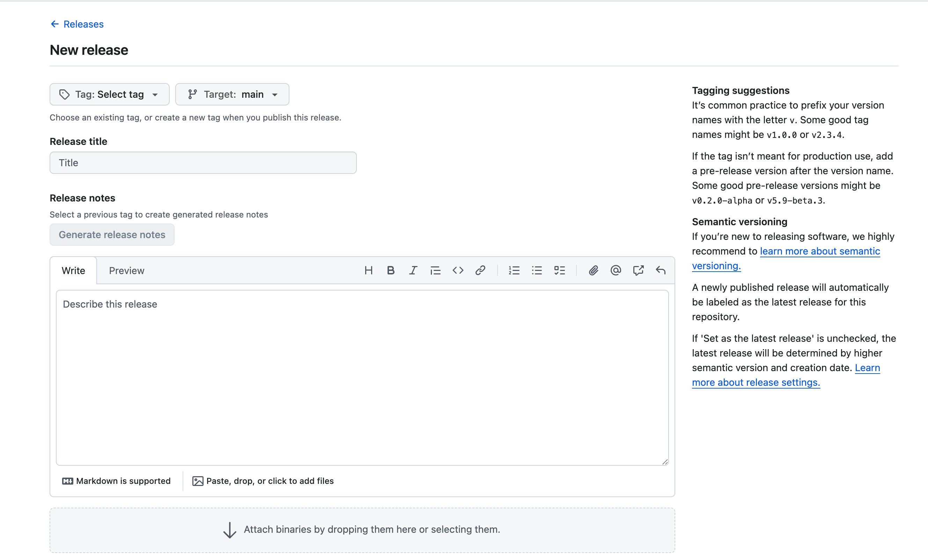This screenshot has height=560, width=928.
Task: Attach files with the paperclip icon
Action: (593, 270)
